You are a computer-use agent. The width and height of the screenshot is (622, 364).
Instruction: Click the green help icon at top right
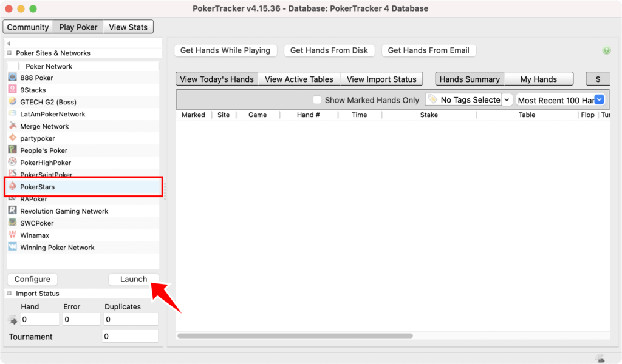pos(606,50)
